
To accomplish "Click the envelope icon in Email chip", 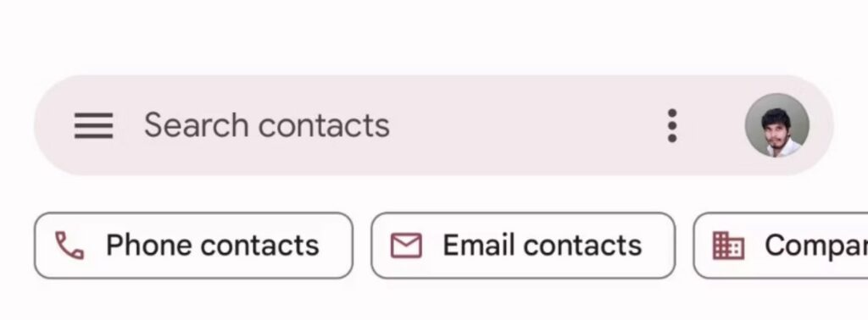I will [406, 246].
